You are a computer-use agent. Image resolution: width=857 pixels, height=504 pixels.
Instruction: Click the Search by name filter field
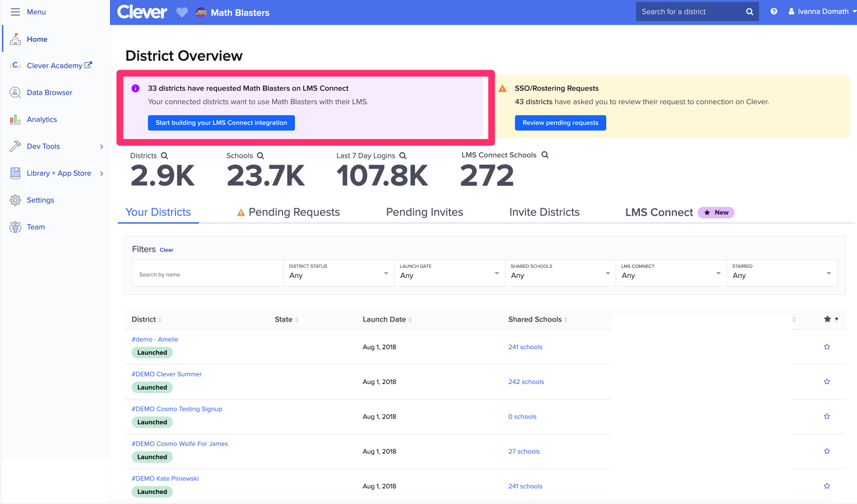coord(208,274)
